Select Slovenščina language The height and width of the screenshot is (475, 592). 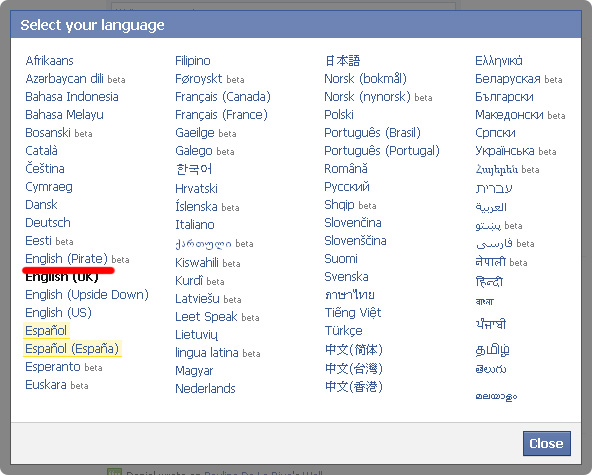[355, 241]
